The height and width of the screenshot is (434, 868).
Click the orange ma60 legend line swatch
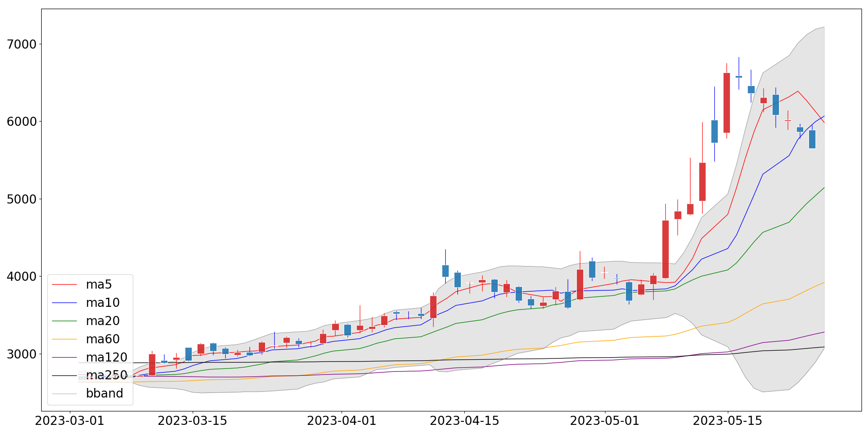[64, 339]
